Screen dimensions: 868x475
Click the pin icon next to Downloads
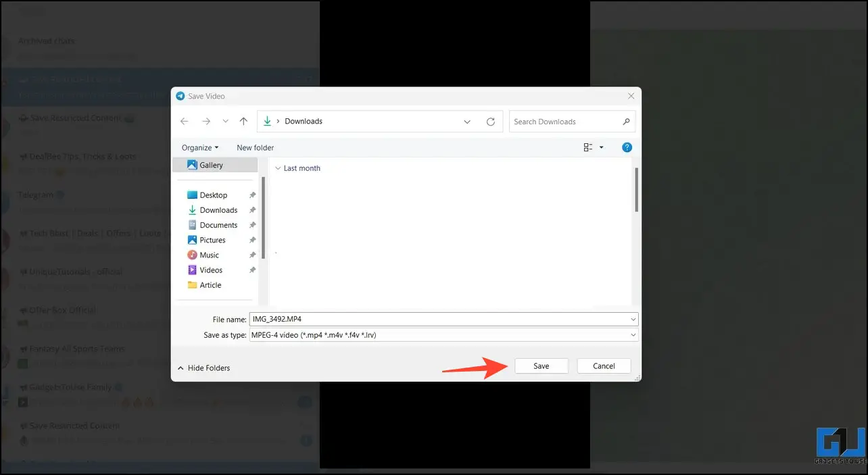pyautogui.click(x=252, y=210)
